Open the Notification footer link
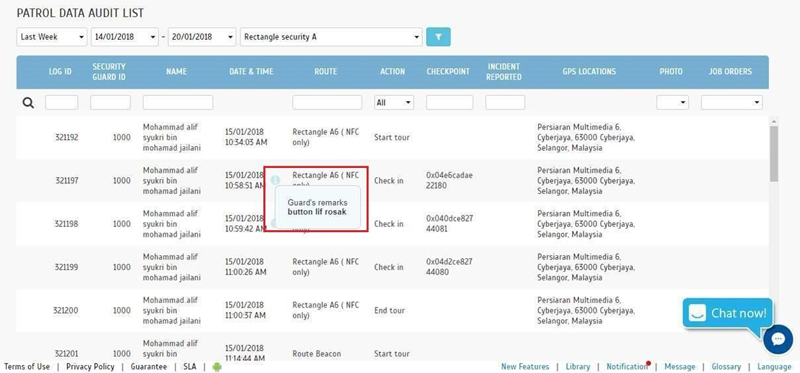 pyautogui.click(x=627, y=367)
